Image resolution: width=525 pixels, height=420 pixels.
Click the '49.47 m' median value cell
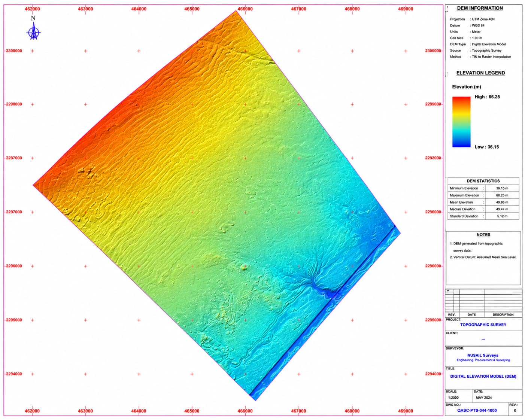coord(502,209)
